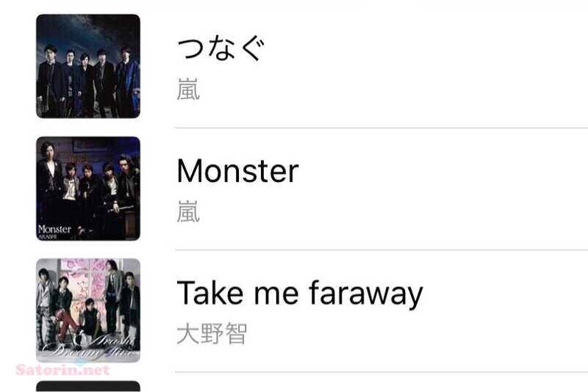The image size is (588, 392).
Task: Play the song Take me faraway
Action: tap(300, 294)
